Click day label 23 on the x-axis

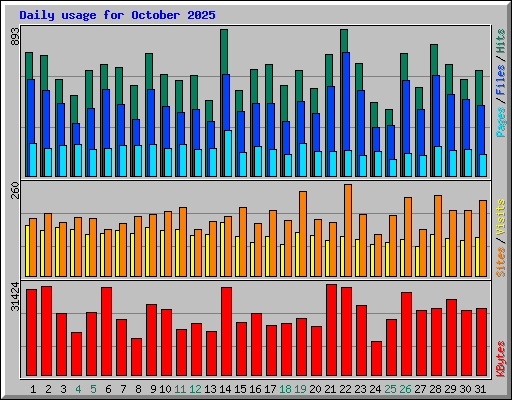tap(360, 389)
